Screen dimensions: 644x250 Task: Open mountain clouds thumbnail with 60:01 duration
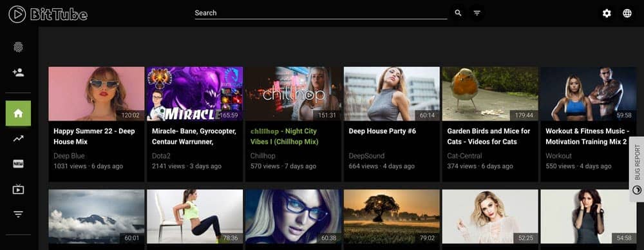[97, 216]
